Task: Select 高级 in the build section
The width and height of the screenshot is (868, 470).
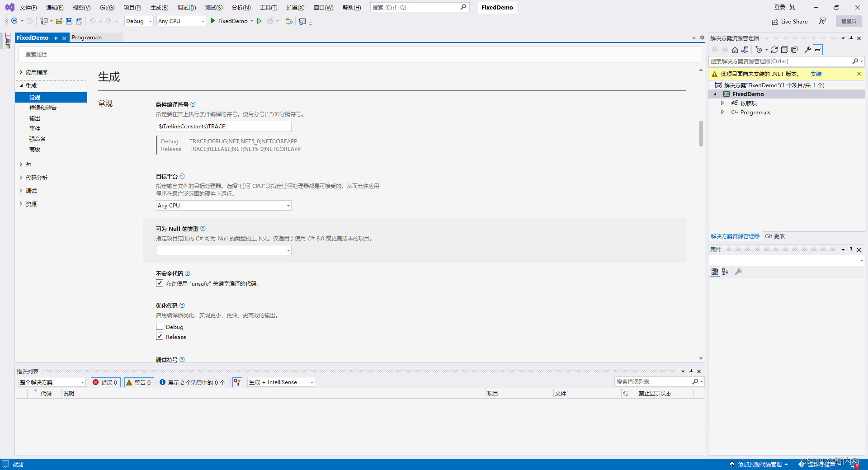Action: click(x=35, y=149)
